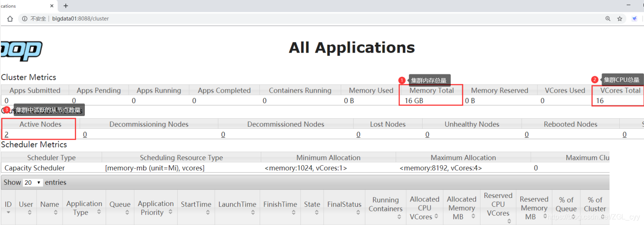Open the Decommissioning Nodes count link
644x225 pixels.
pos(85,134)
